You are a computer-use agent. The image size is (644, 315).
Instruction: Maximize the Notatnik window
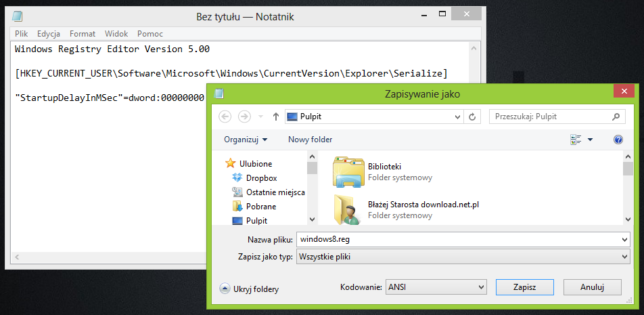(442, 14)
